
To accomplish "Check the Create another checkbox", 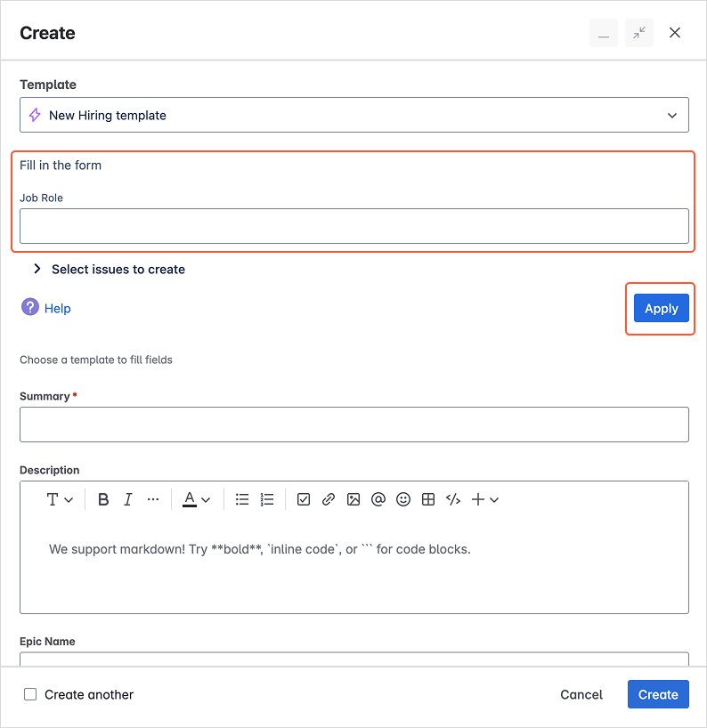I will pyautogui.click(x=30, y=694).
